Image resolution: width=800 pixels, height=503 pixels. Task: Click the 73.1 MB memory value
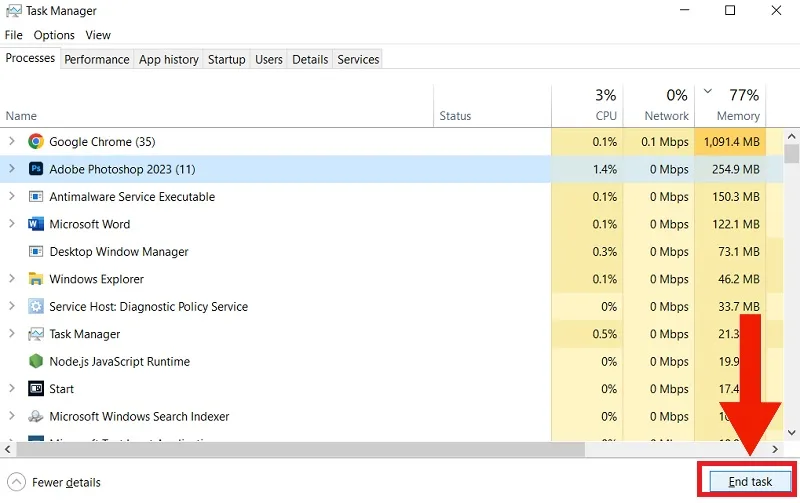739,252
